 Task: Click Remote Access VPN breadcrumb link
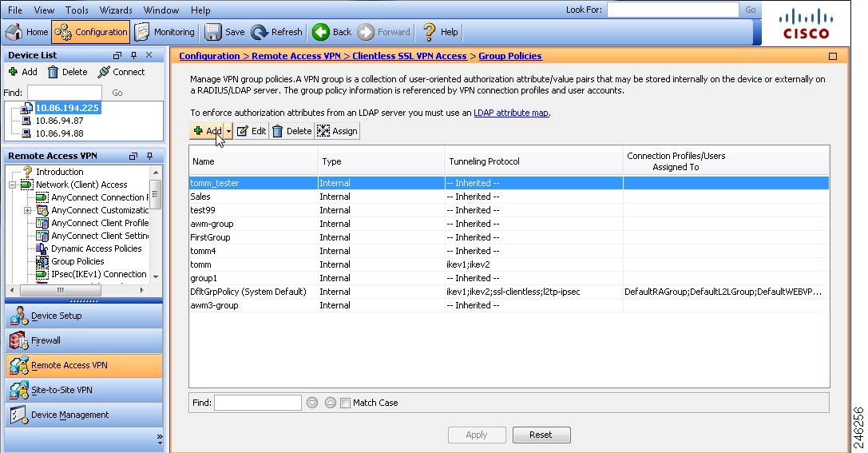click(296, 56)
